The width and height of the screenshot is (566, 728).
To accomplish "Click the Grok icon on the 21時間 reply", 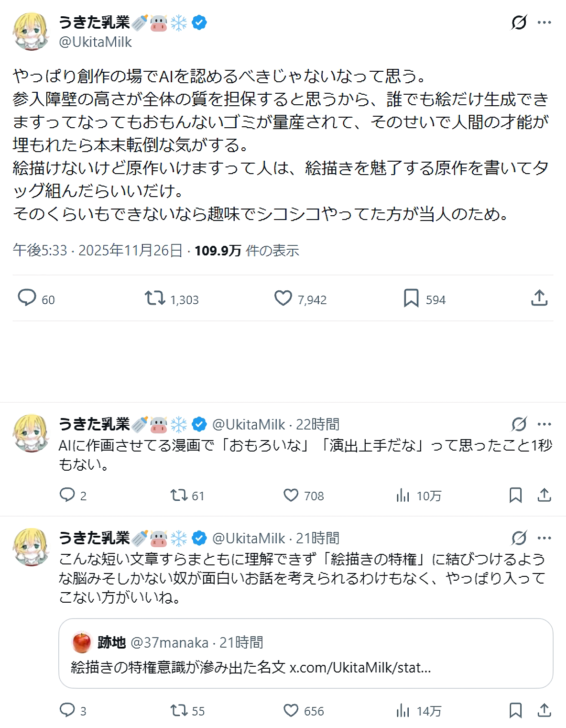I will pyautogui.click(x=519, y=538).
